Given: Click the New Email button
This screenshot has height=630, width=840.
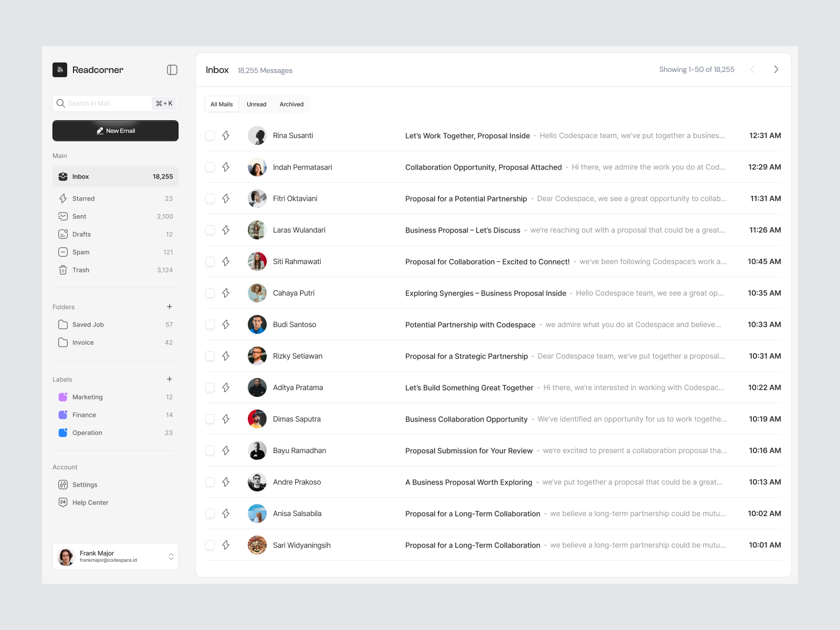Looking at the screenshot, I should 115,131.
